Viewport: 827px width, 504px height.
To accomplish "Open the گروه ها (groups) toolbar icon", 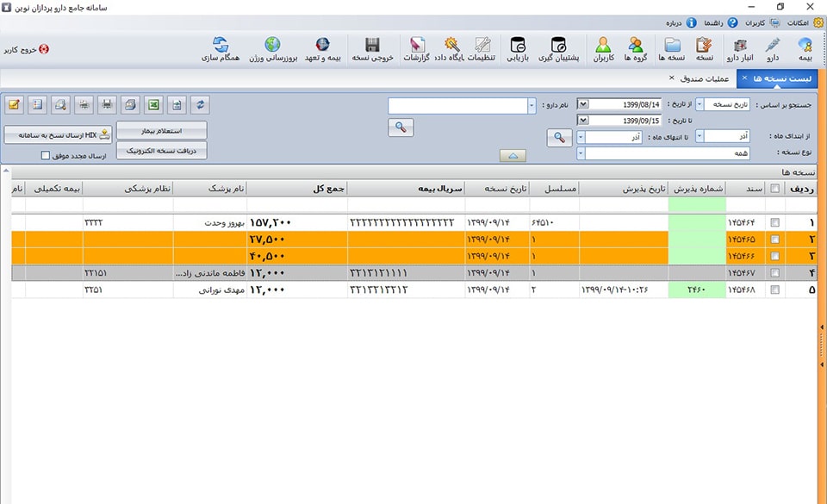I will [x=636, y=49].
